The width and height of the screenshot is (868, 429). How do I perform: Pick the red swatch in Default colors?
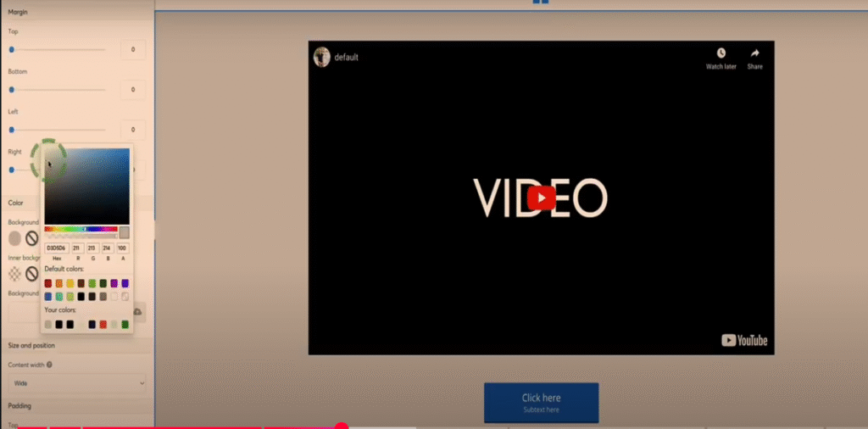(48, 283)
